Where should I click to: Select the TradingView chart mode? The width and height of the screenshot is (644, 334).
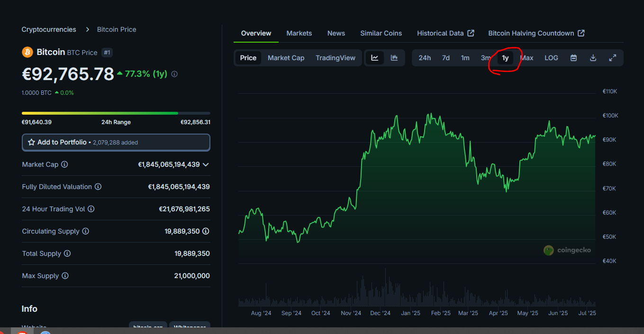click(x=336, y=58)
